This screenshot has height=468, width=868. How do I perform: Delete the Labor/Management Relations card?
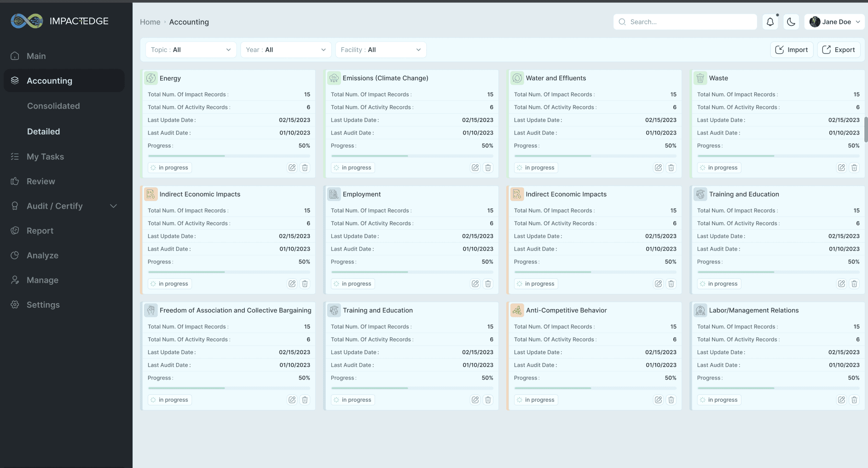[x=854, y=400]
